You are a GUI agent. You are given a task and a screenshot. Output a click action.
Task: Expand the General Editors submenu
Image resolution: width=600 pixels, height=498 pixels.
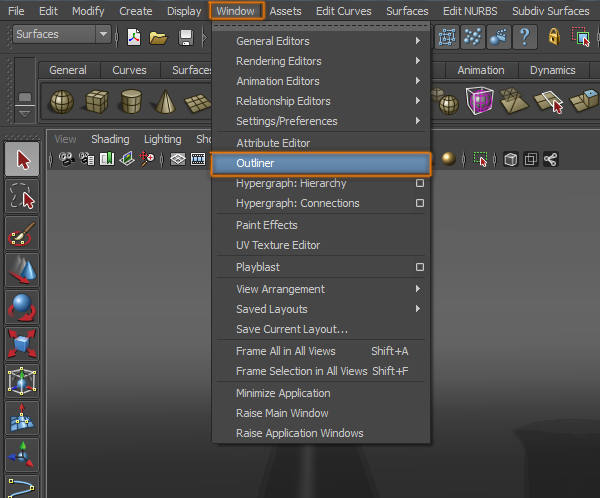tap(321, 41)
